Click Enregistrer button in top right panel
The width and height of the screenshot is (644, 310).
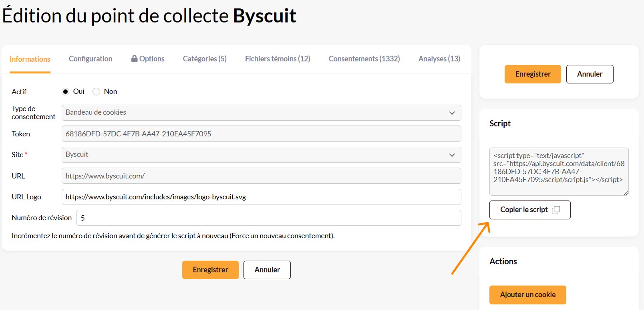click(x=533, y=74)
